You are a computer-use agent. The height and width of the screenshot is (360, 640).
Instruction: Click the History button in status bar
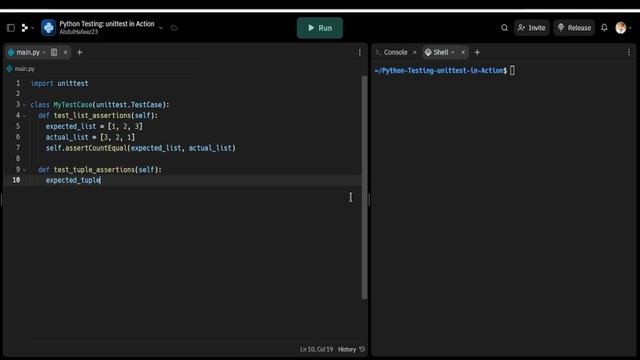tap(351, 349)
